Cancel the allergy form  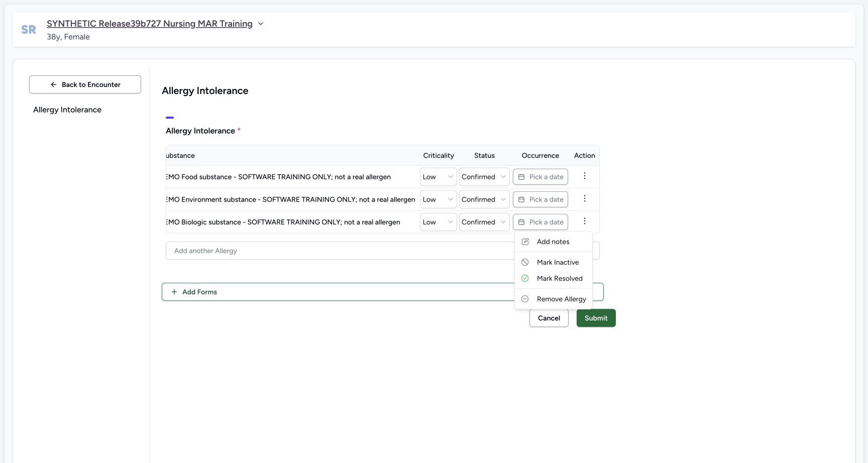tap(549, 318)
